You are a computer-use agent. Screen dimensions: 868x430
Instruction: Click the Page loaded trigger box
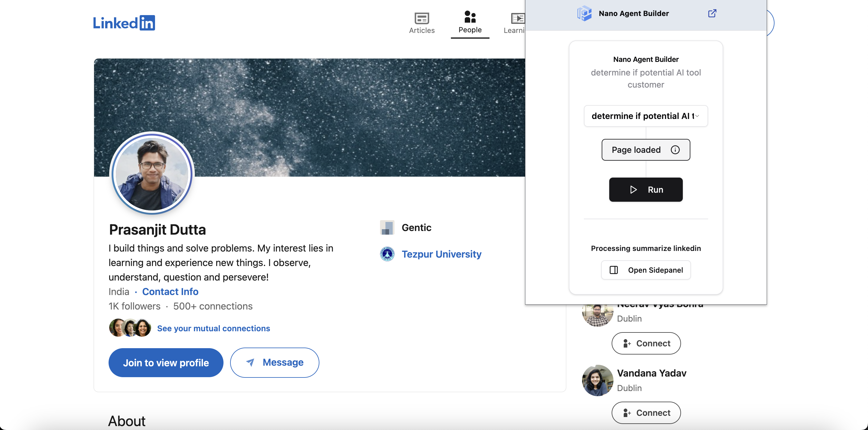pyautogui.click(x=635, y=150)
